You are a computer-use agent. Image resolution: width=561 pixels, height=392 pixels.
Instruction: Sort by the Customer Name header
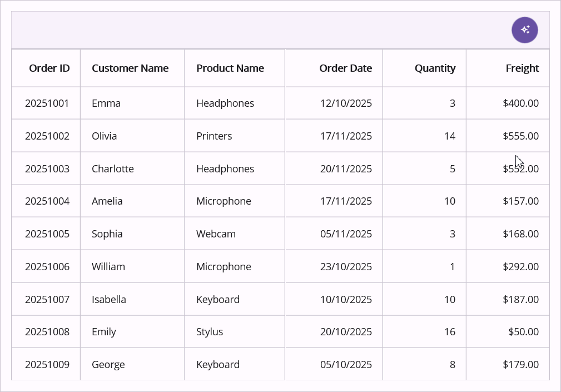(130, 68)
